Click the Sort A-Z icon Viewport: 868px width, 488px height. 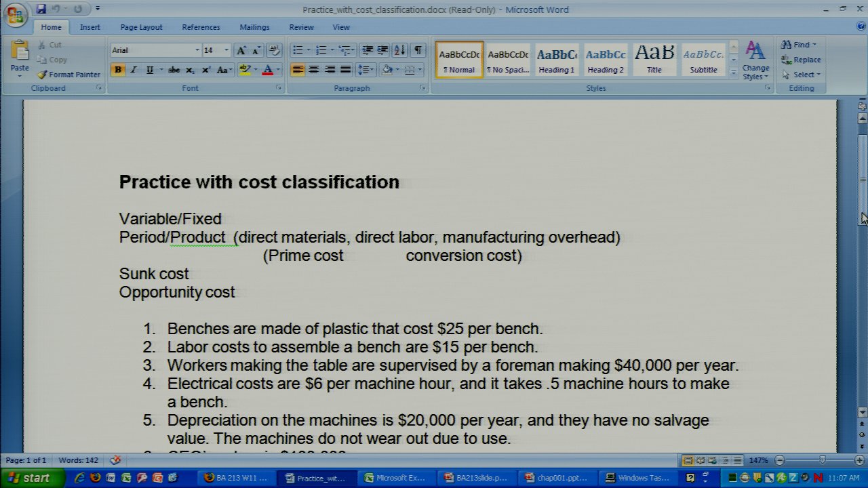click(399, 50)
